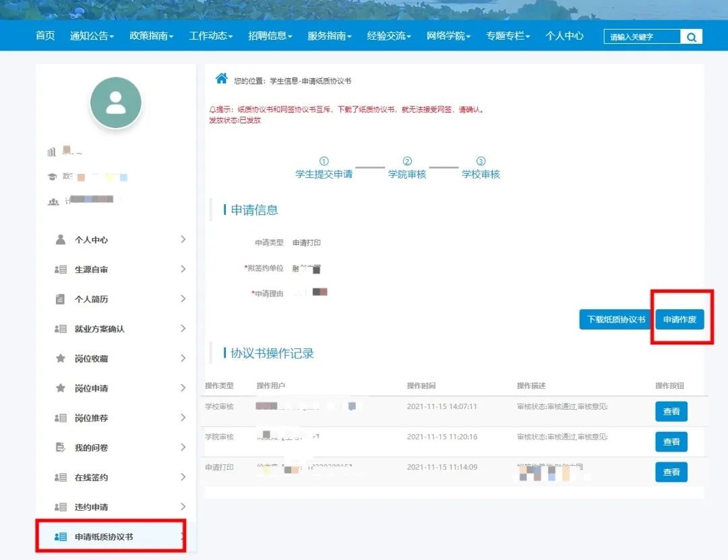Expand the 通知公告 dropdown menu
The image size is (728, 560).
(92, 36)
